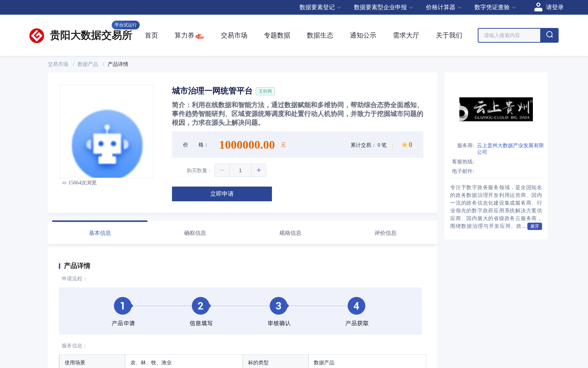Click the 平台试运行 badge
The width and height of the screenshot is (588, 368).
click(126, 25)
